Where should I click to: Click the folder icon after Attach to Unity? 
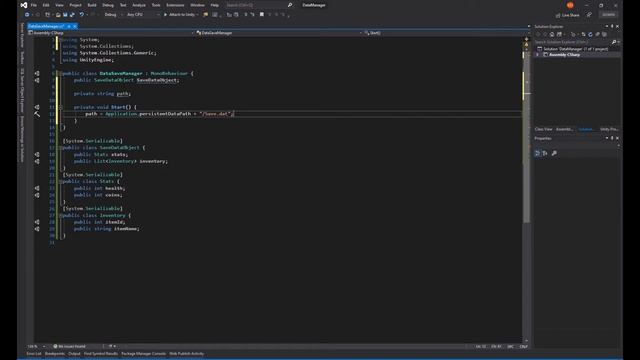point(206,15)
